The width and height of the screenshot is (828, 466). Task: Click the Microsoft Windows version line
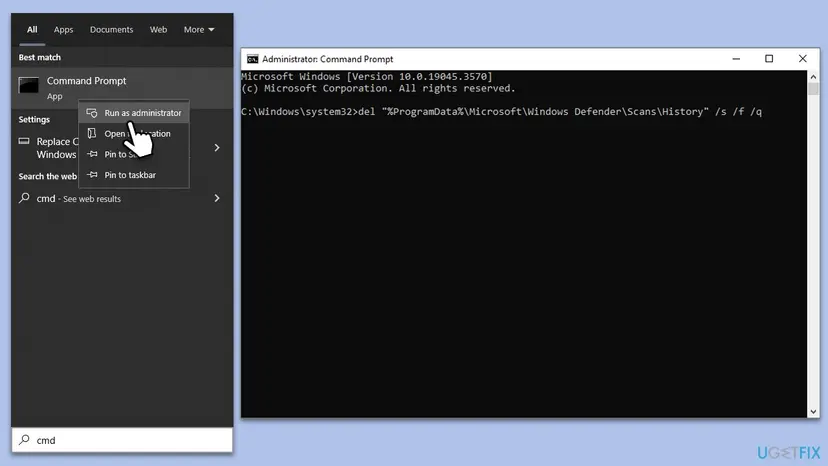click(x=367, y=77)
